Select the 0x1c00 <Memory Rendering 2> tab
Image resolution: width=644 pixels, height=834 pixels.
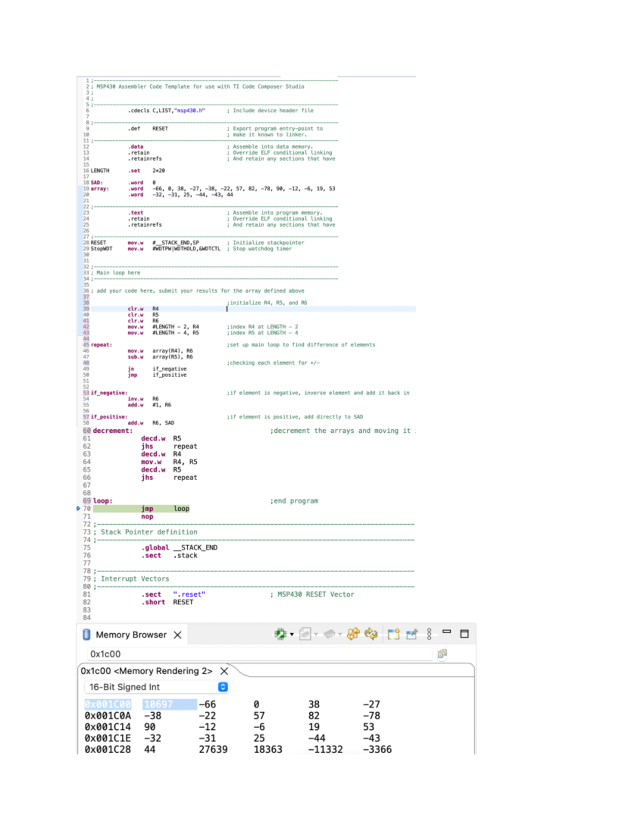(146, 671)
